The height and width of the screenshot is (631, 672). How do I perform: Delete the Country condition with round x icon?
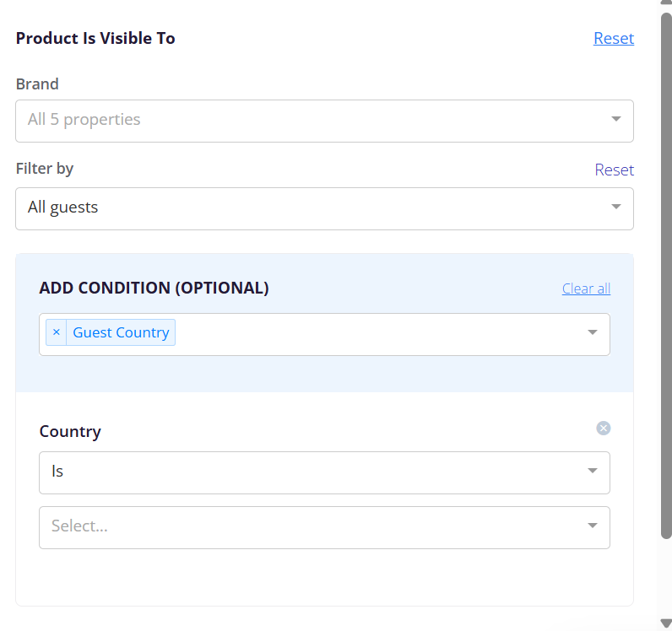(x=603, y=428)
